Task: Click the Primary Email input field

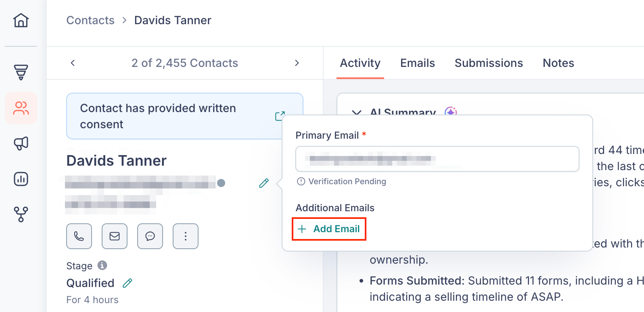Action: click(x=437, y=159)
